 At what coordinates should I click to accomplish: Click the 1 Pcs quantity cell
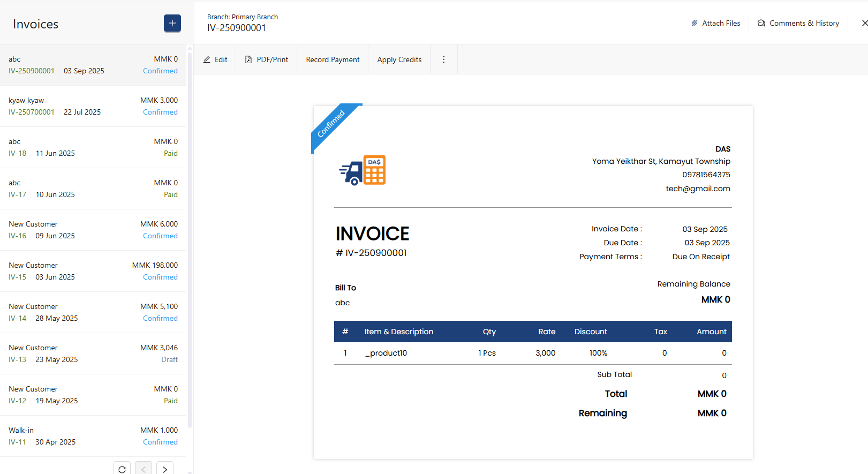[487, 353]
